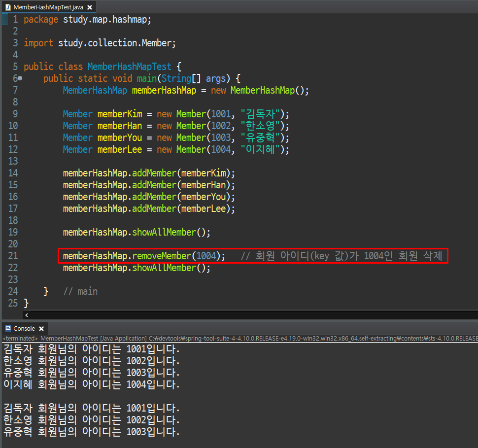The width and height of the screenshot is (478, 448).
Task: Switch to the Console tab
Action: click(24, 328)
